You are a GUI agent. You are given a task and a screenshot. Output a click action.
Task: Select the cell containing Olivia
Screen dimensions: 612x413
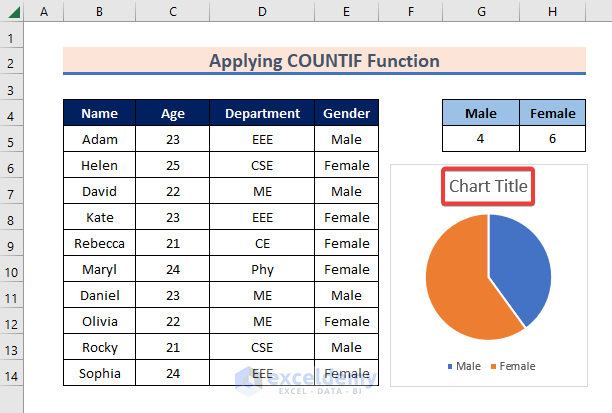click(x=100, y=321)
